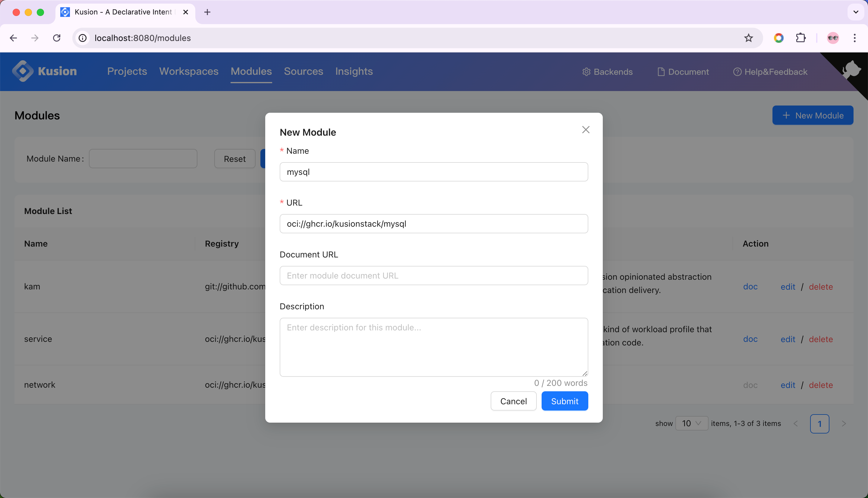Open a new browser tab

coord(207,12)
